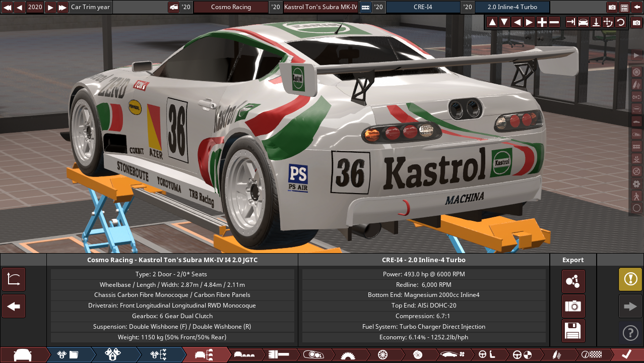
Task: Toggle car body visibility in sidebar
Action: pos(636,122)
